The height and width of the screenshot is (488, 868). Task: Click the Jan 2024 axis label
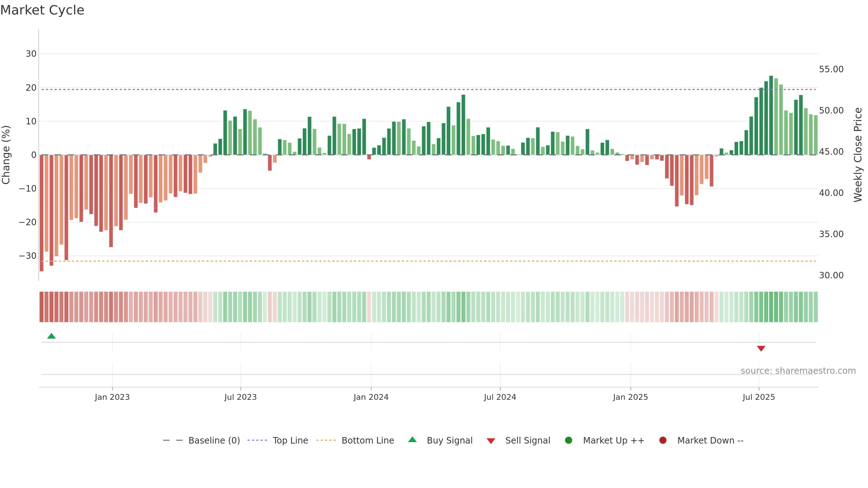(x=371, y=397)
